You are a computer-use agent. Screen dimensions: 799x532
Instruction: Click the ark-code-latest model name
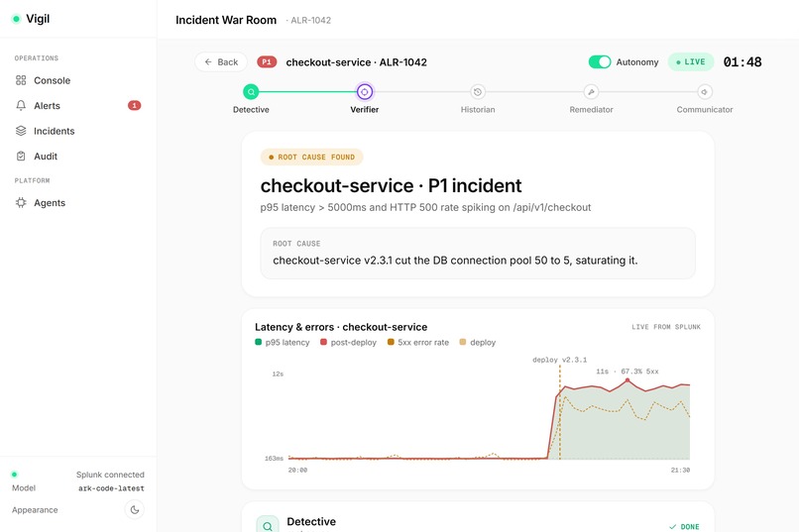point(111,488)
